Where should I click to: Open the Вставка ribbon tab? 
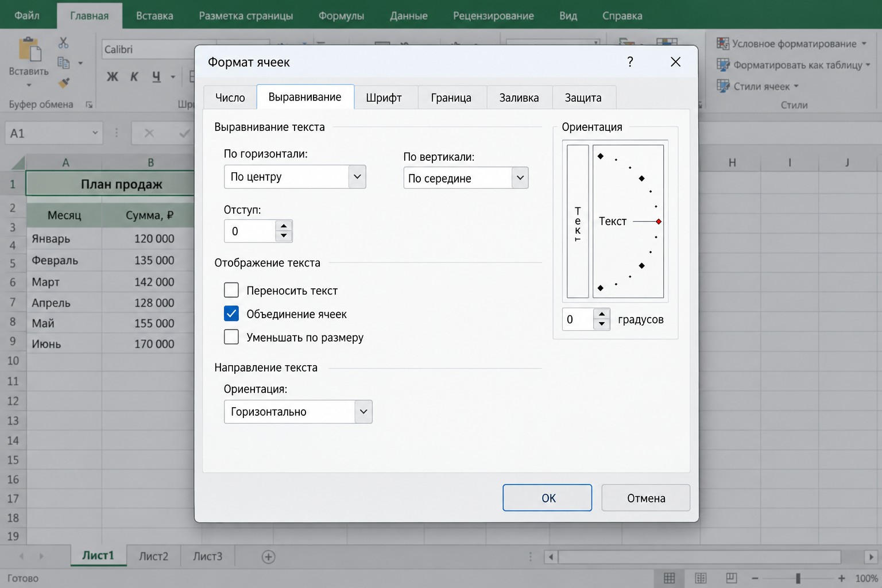(x=154, y=16)
